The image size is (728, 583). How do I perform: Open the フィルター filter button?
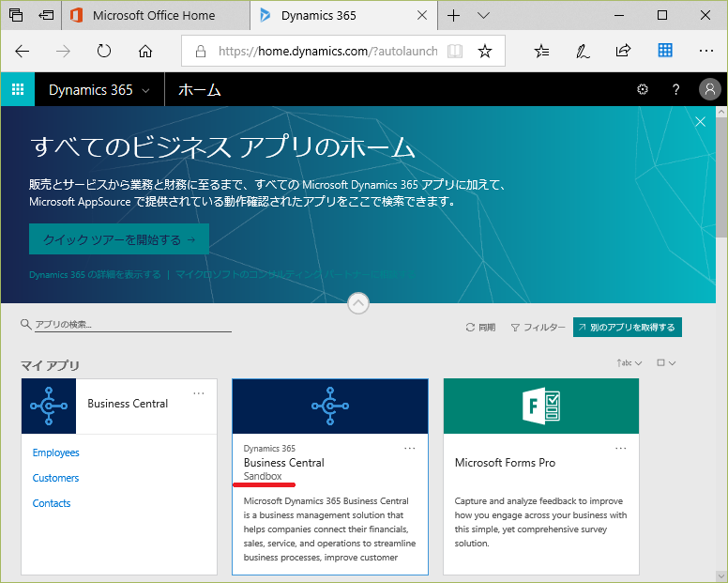click(538, 328)
